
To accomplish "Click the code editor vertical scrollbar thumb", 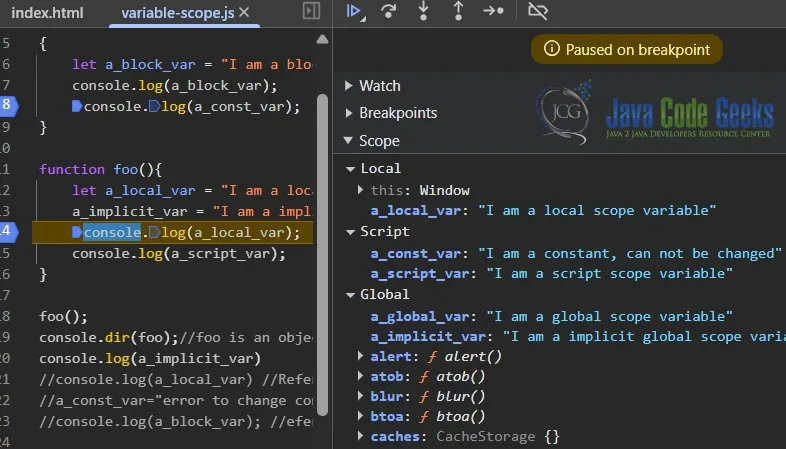I will tap(323, 255).
